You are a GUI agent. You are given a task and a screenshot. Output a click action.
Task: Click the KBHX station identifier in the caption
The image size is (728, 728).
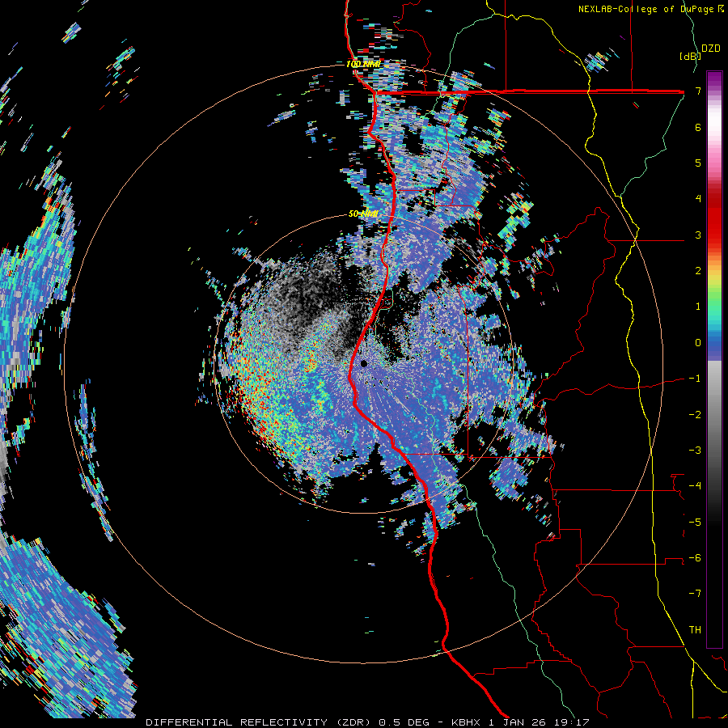click(467, 722)
